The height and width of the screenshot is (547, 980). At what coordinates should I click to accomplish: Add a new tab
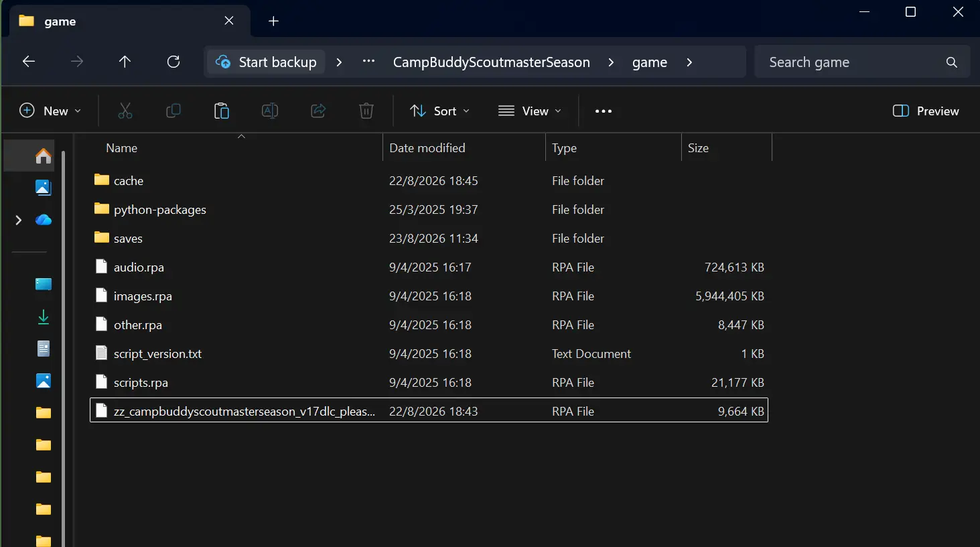pyautogui.click(x=273, y=21)
